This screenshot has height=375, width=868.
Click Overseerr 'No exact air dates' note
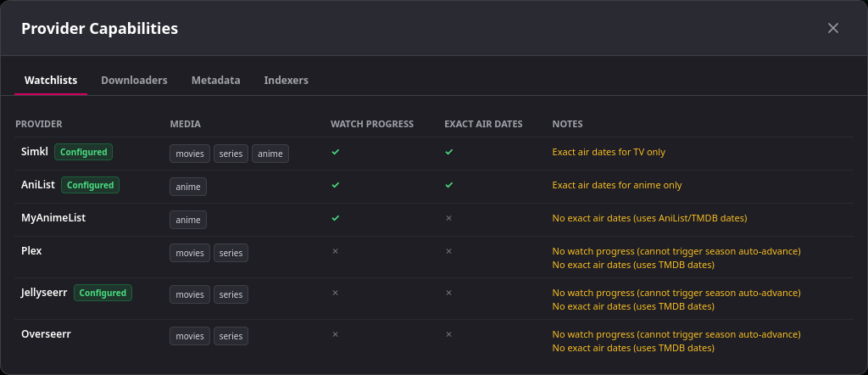click(633, 348)
